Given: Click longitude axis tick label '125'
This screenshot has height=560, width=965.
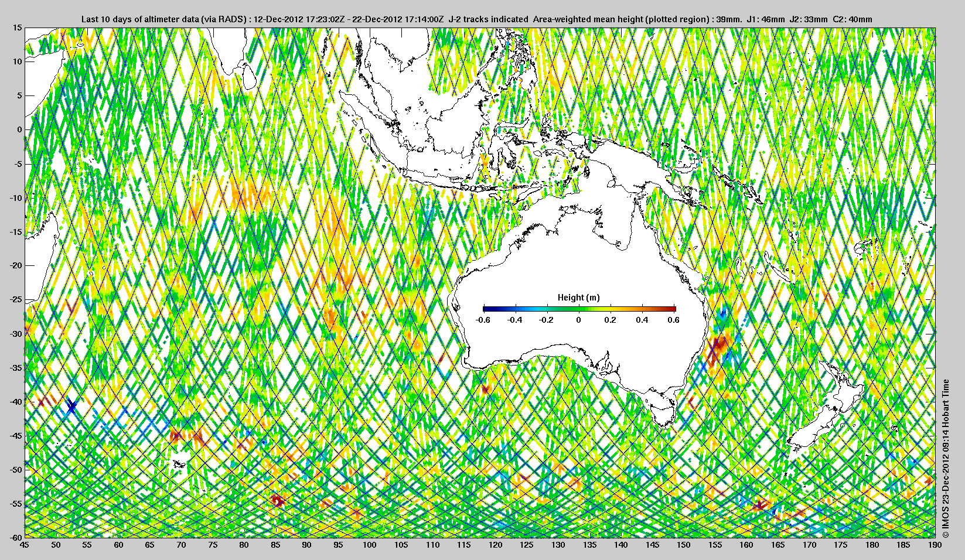Looking at the screenshot, I should [527, 545].
